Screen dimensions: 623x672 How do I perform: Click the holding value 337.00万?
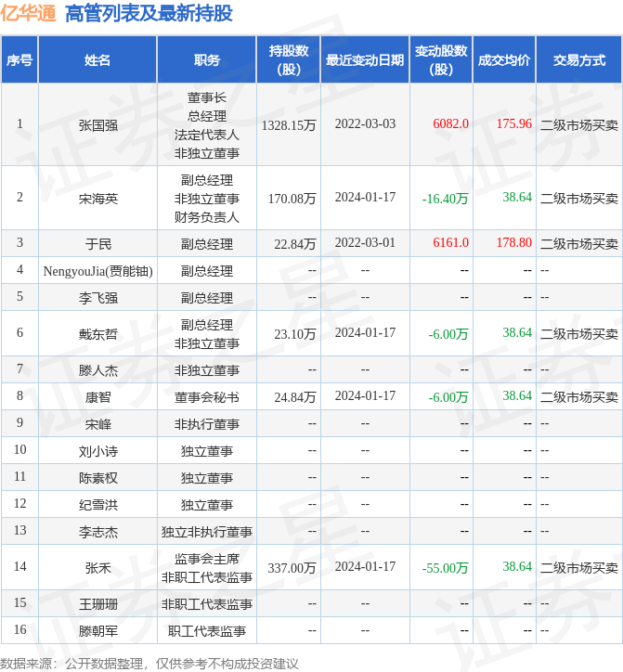click(x=292, y=568)
